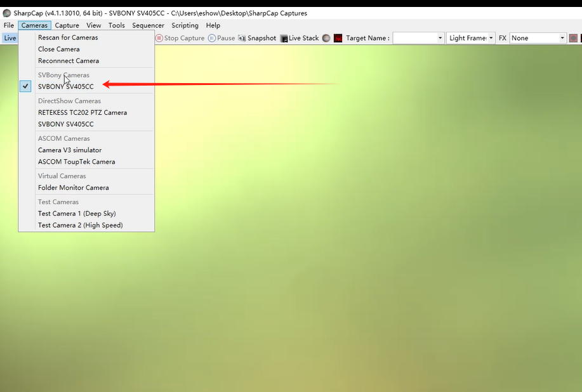Open the File menu
Image resolution: width=582 pixels, height=392 pixels.
point(9,25)
